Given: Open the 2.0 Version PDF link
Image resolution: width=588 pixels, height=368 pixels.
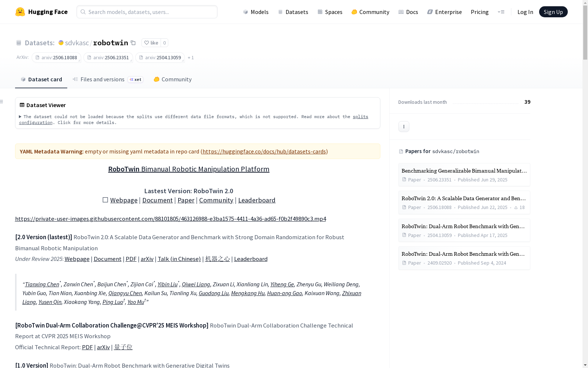Looking at the screenshot, I should tap(131, 259).
